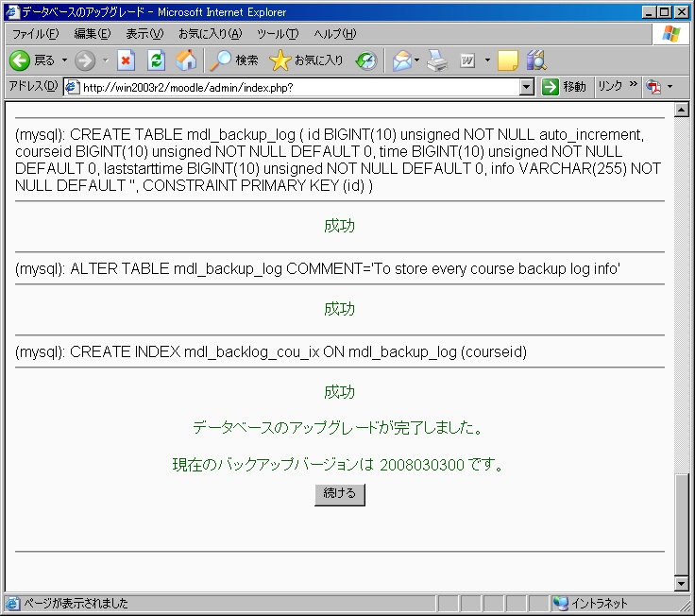
Task: Click 成功 below ALTER TABLE statement
Action: (339, 309)
